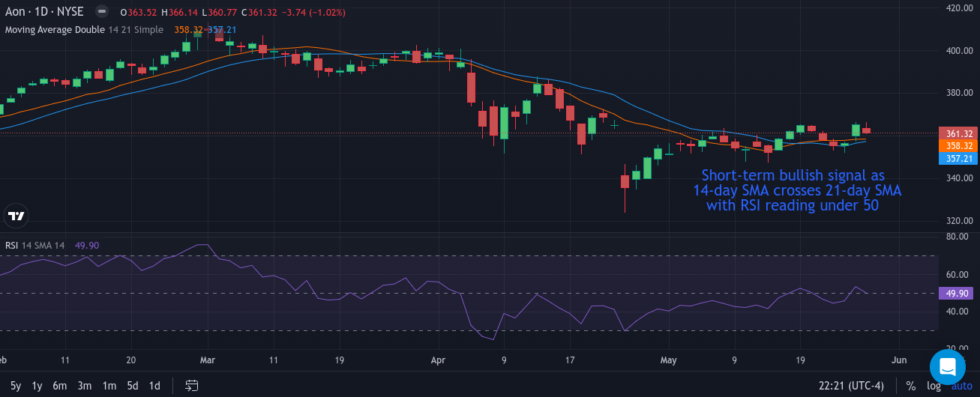Click the May date on time axis

[668, 360]
